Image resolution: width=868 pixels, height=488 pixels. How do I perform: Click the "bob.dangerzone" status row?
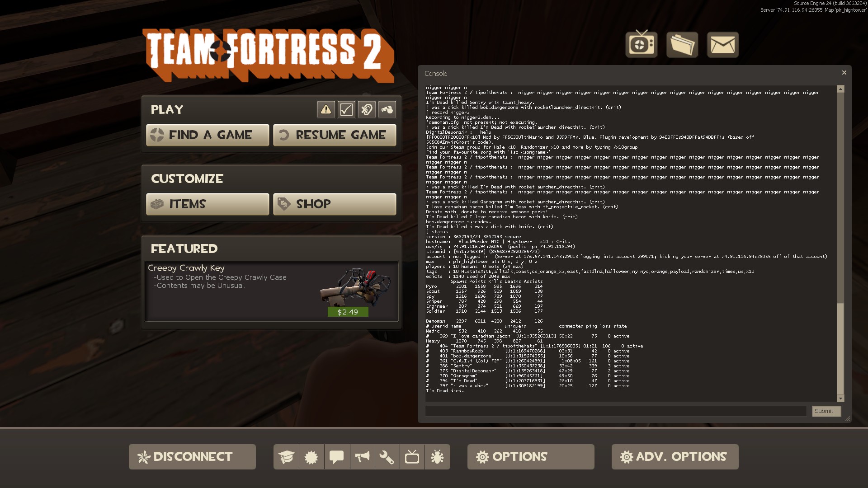pyautogui.click(x=528, y=356)
